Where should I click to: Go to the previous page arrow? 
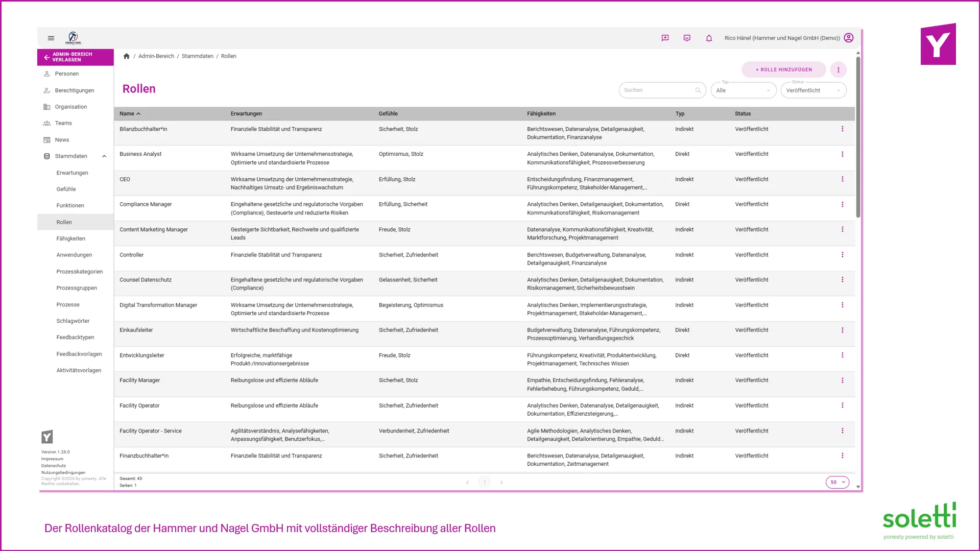467,483
